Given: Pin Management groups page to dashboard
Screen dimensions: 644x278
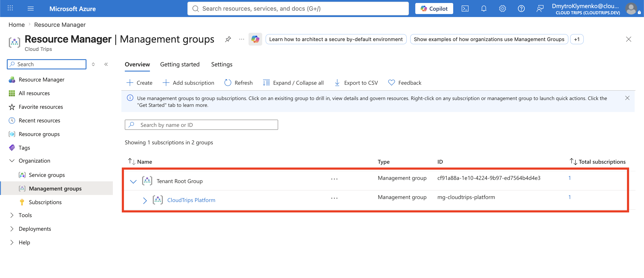Looking at the screenshot, I should [x=228, y=39].
